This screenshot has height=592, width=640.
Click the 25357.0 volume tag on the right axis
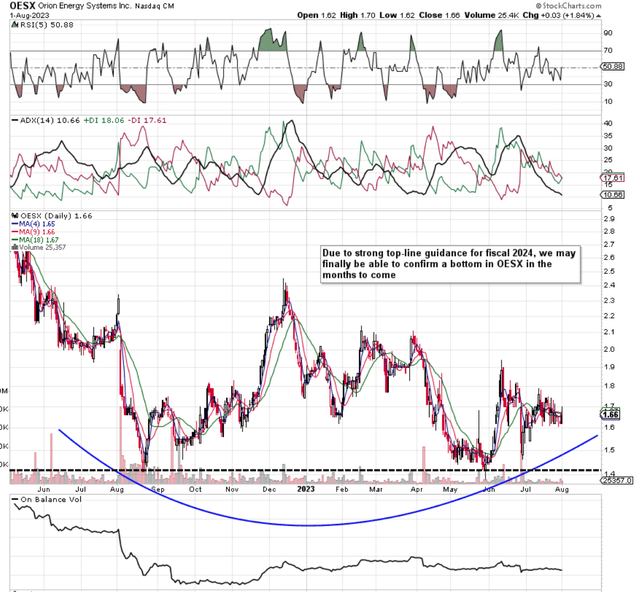point(617,481)
